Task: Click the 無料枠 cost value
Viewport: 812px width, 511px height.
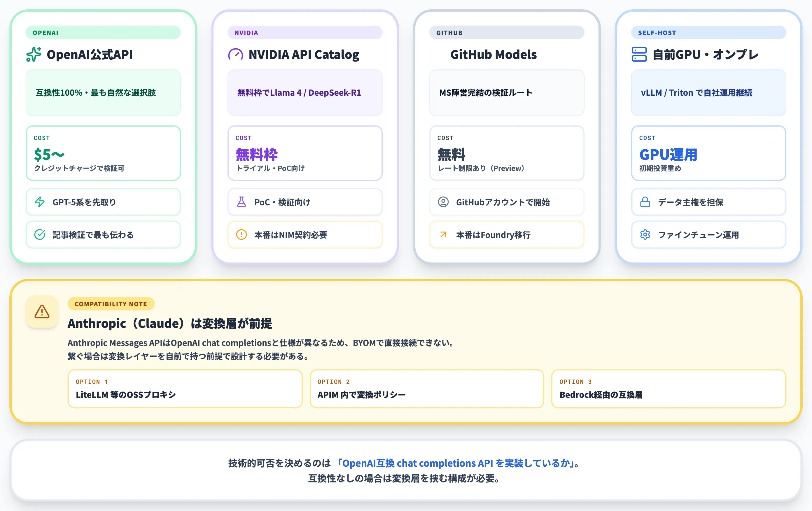Action: 257,155
